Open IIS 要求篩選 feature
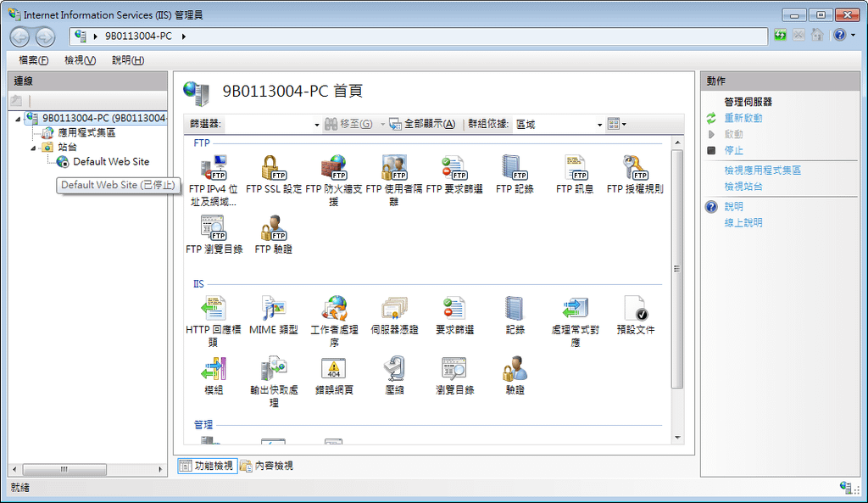 click(454, 316)
